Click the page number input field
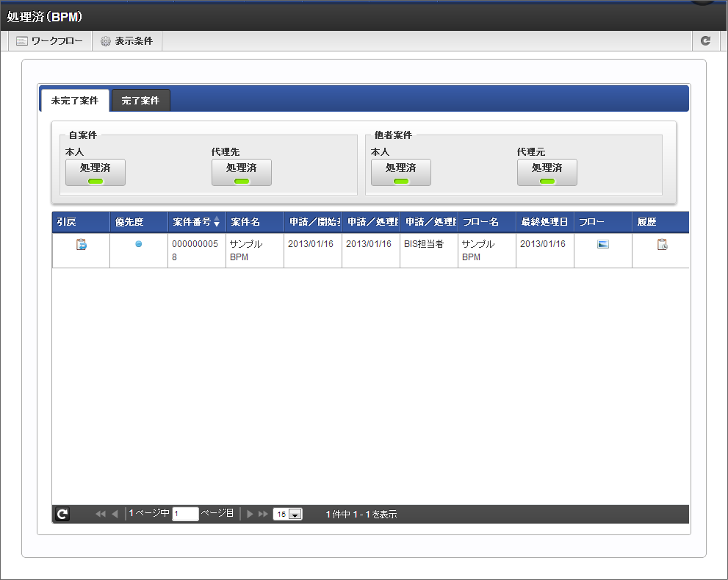The width and height of the screenshot is (728, 580). (185, 515)
